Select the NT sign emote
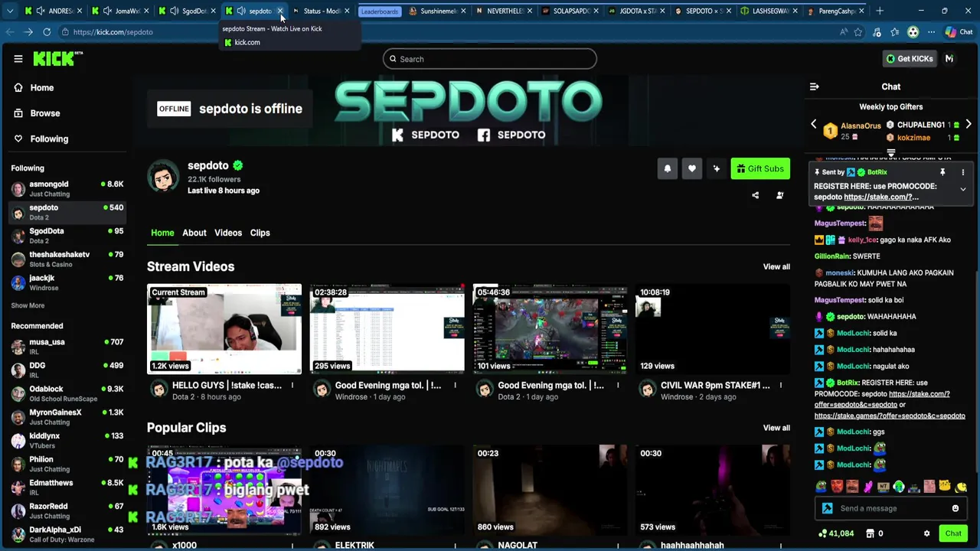The width and height of the screenshot is (980, 551). pos(884,486)
